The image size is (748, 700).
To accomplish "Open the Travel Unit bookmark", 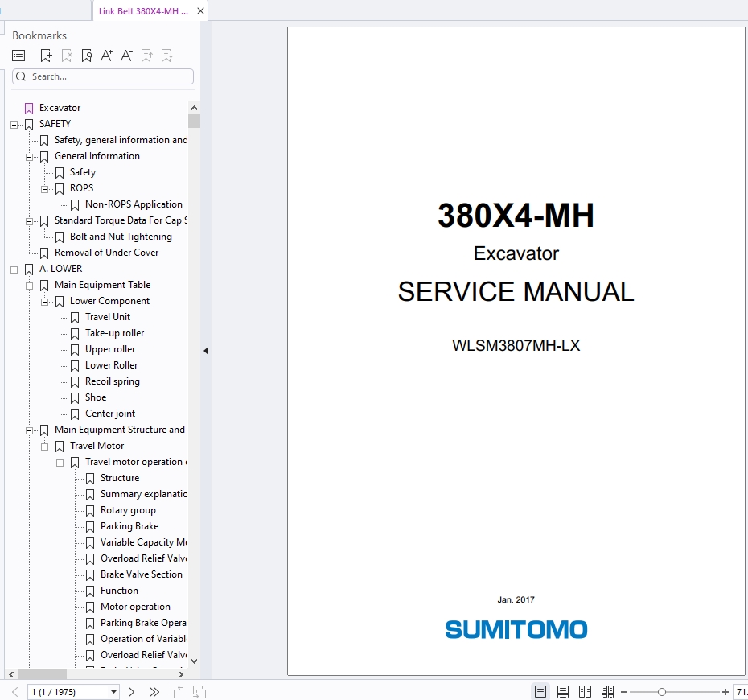I will coord(108,317).
